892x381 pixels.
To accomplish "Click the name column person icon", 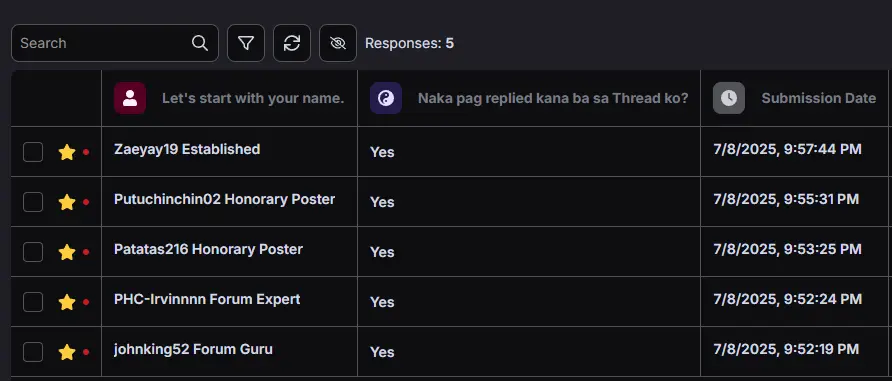I will tap(130, 98).
